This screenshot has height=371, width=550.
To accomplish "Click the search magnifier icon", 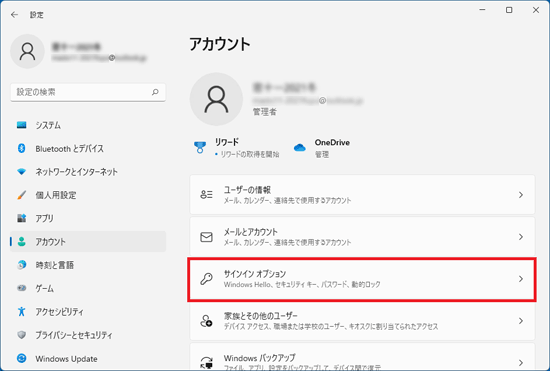I will [x=155, y=92].
